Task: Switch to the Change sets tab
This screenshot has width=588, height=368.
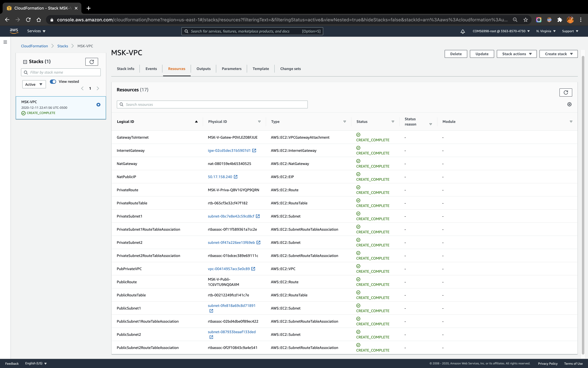Action: coord(290,69)
